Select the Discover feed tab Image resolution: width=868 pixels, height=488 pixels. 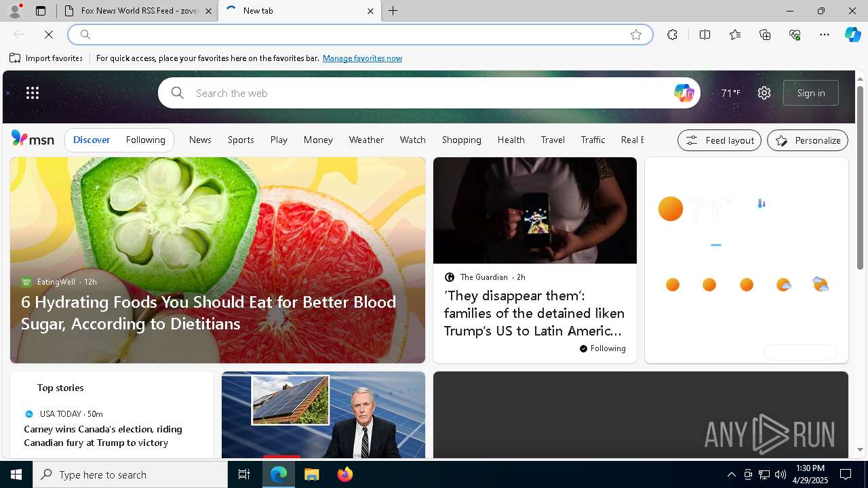[92, 140]
